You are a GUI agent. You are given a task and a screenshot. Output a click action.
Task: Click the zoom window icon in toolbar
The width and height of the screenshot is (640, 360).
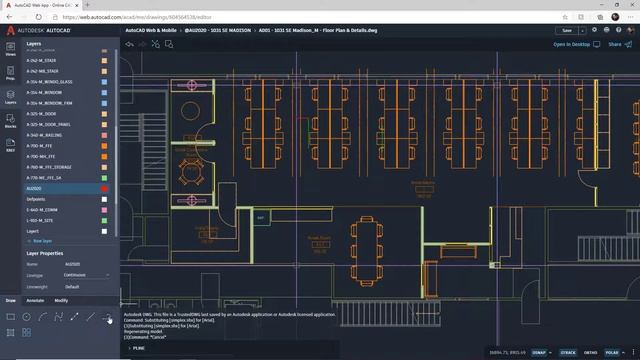169,44
